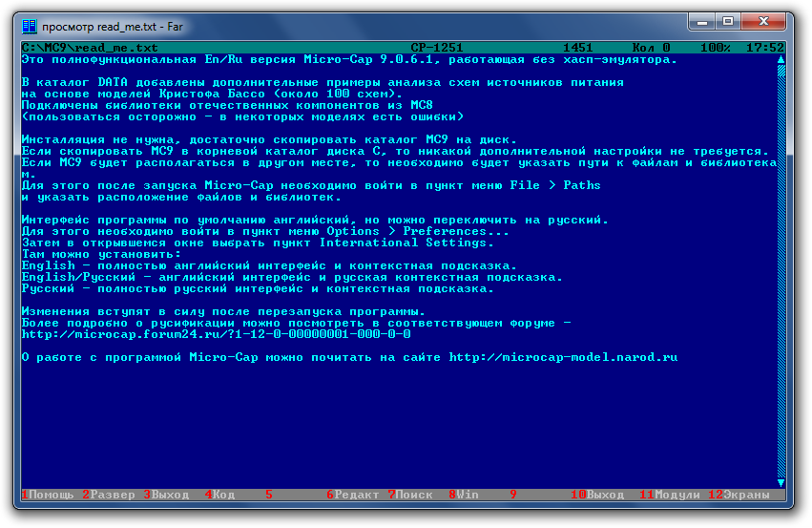
Task: Click the Кол 0 column indicator
Action: [651, 48]
